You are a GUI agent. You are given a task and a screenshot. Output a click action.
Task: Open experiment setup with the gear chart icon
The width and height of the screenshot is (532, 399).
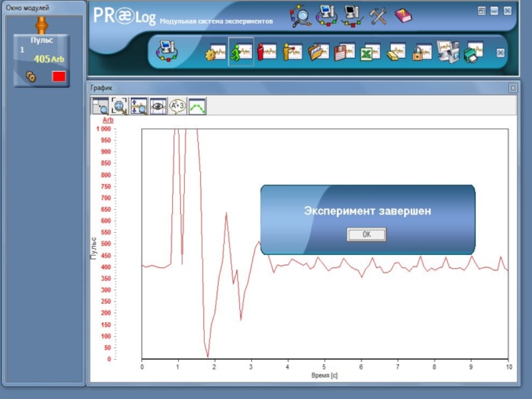point(215,52)
